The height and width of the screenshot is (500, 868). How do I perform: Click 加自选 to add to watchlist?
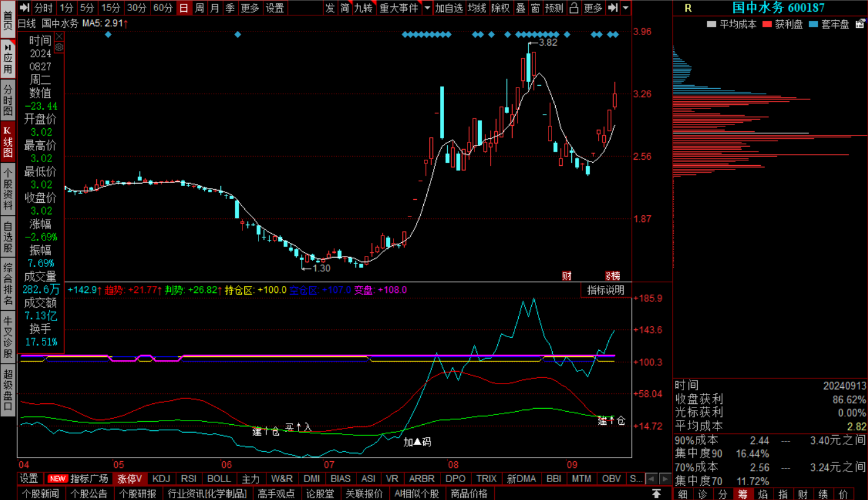(448, 8)
